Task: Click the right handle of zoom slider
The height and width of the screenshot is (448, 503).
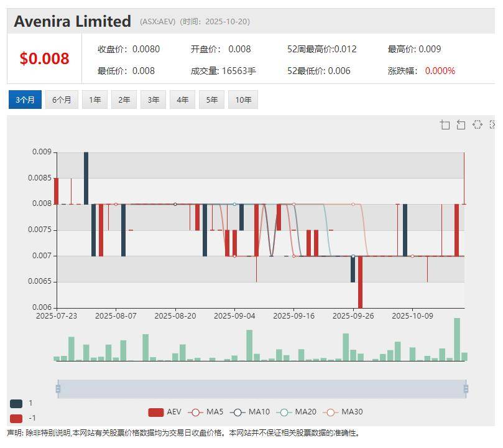Action: [465, 389]
